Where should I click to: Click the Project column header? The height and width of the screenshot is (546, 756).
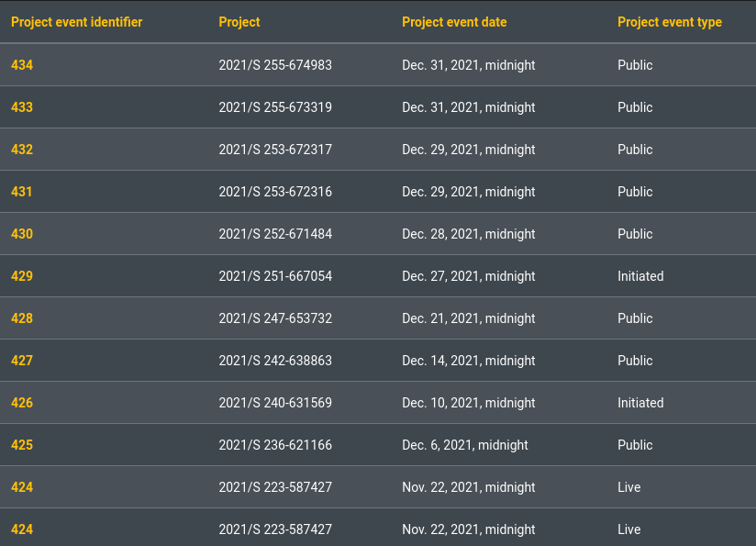coord(239,22)
